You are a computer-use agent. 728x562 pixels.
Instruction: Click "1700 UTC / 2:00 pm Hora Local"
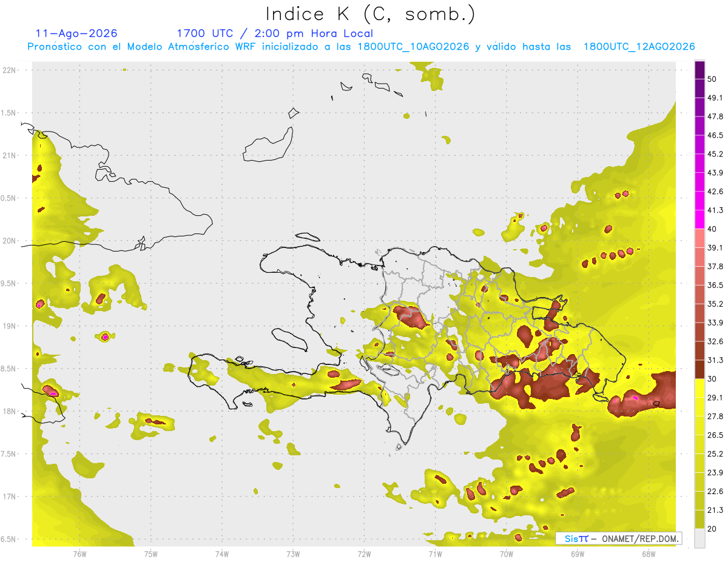[275, 33]
